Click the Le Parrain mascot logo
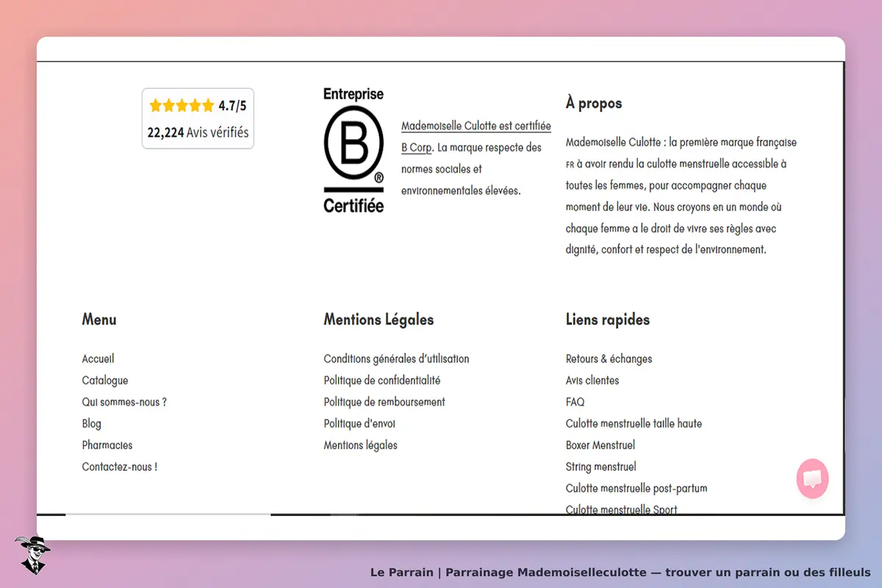This screenshot has height=588, width=882. point(32,555)
